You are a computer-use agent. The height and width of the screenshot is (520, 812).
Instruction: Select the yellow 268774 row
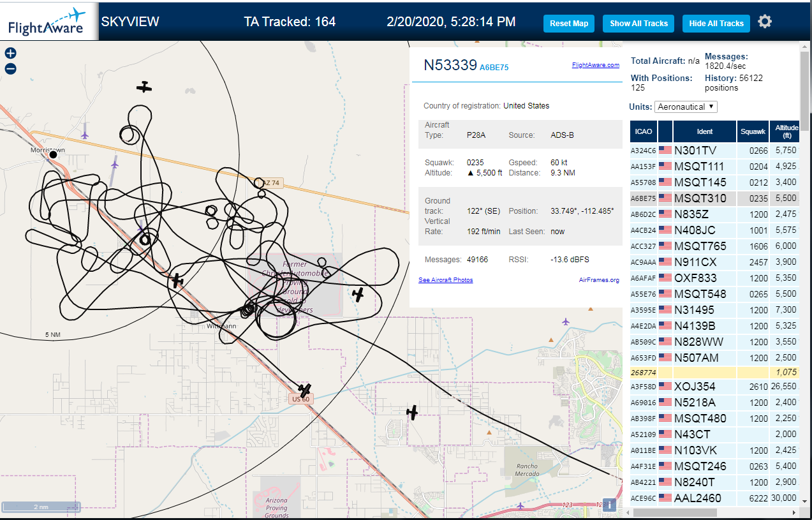(714, 372)
